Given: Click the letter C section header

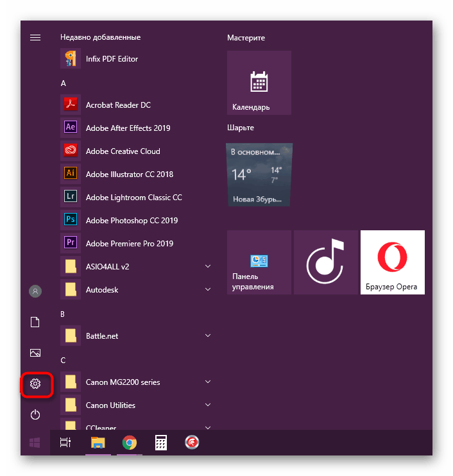Looking at the screenshot, I should (x=63, y=361).
